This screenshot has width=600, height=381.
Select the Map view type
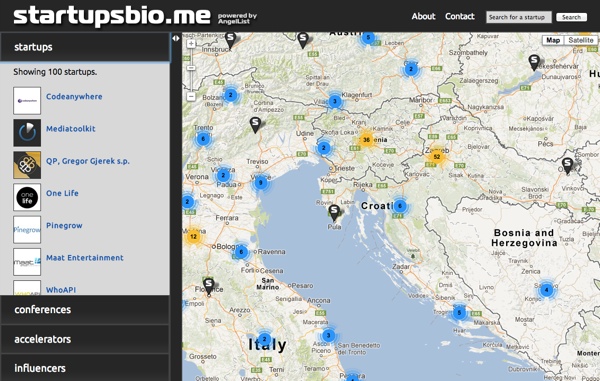[x=553, y=40]
